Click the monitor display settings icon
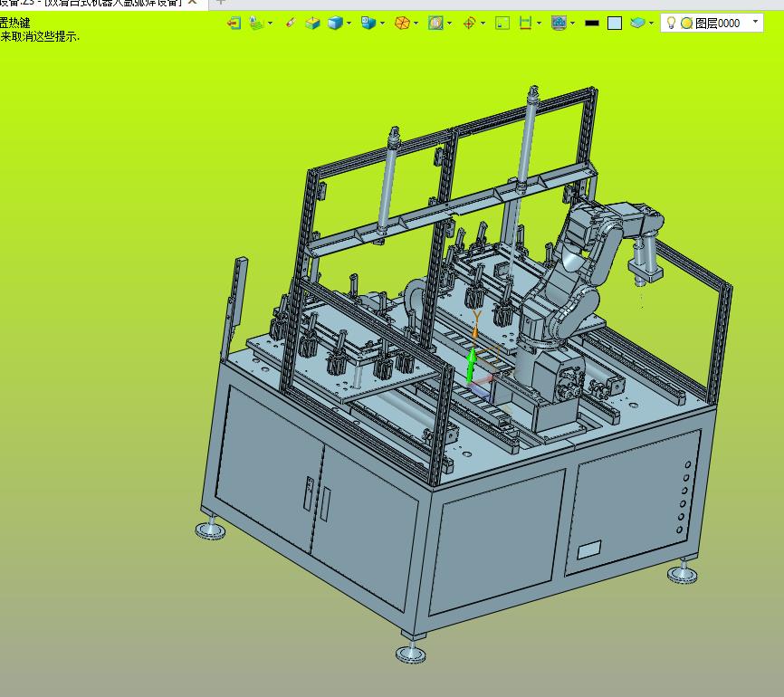 (x=559, y=23)
